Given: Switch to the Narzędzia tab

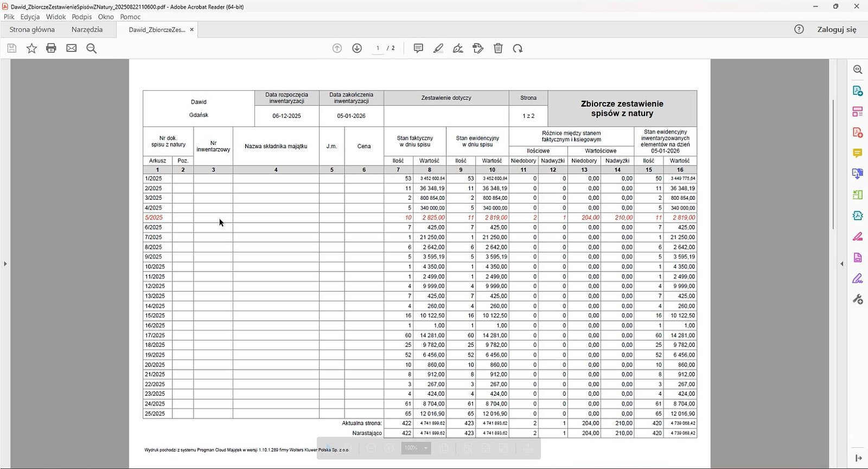Looking at the screenshot, I should 87,29.
